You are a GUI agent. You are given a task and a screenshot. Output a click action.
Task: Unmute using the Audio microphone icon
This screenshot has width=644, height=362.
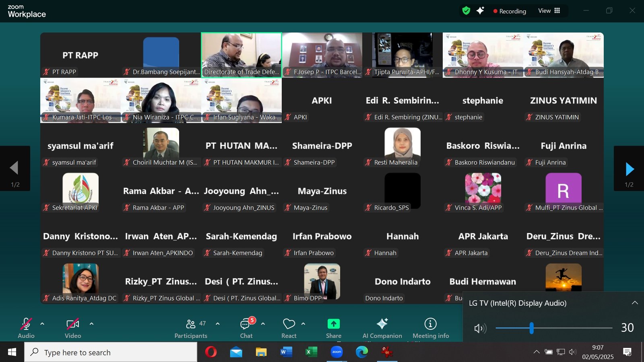(26, 324)
